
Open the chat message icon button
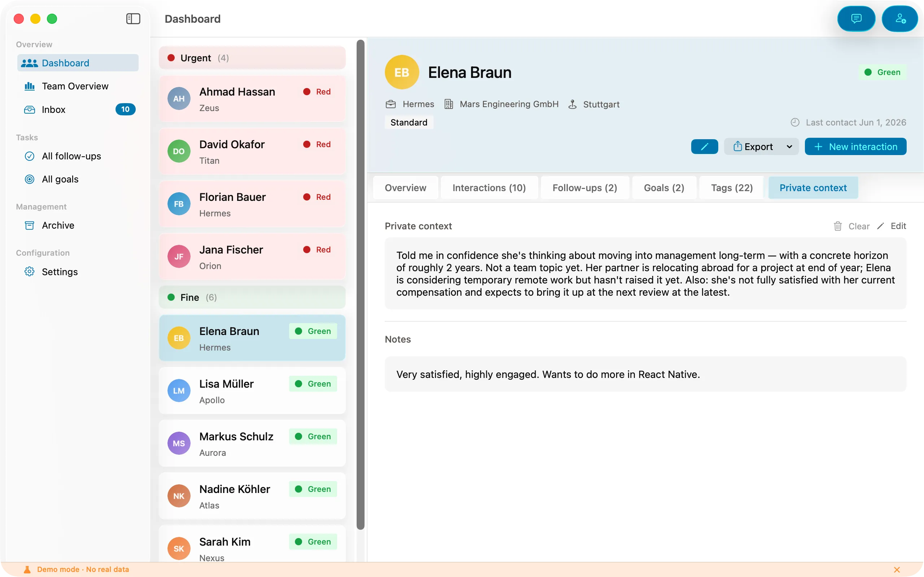(856, 19)
